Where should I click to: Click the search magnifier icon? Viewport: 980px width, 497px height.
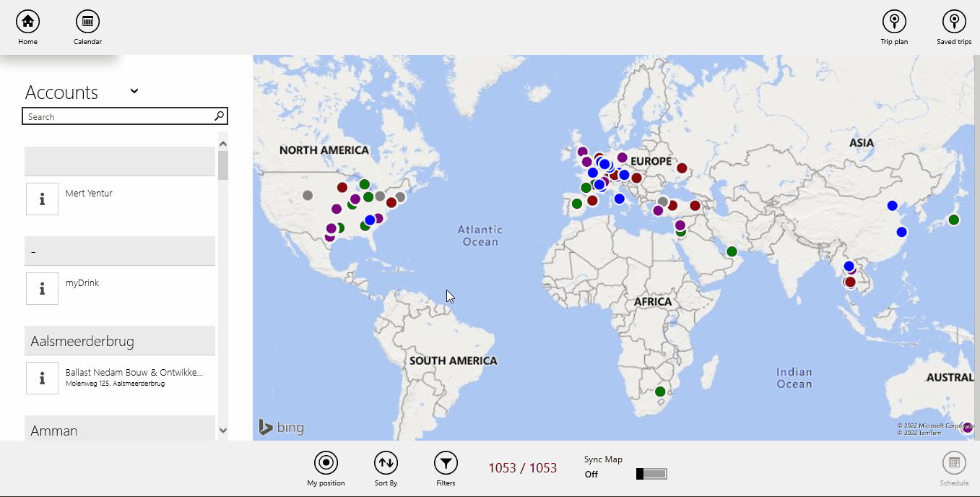[x=220, y=116]
